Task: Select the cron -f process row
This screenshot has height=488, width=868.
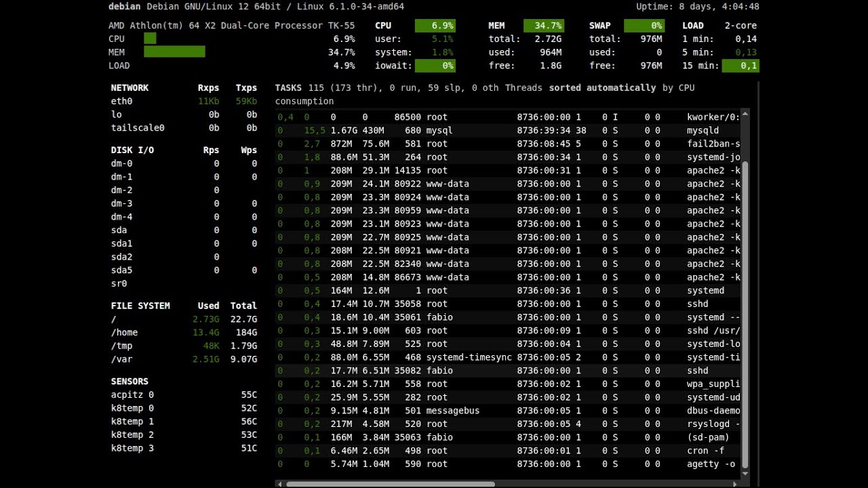Action: coord(508,451)
